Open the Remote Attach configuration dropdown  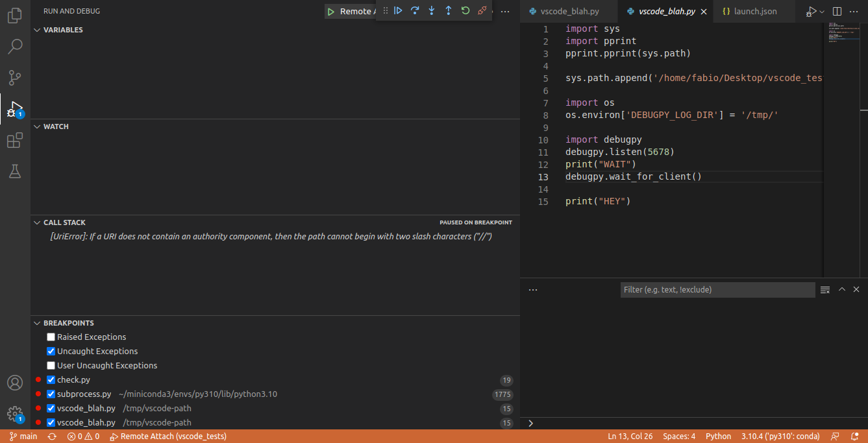coord(356,12)
